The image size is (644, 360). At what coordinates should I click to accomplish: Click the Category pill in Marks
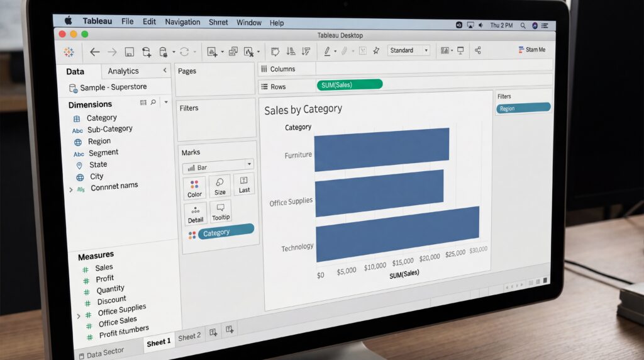226,232
